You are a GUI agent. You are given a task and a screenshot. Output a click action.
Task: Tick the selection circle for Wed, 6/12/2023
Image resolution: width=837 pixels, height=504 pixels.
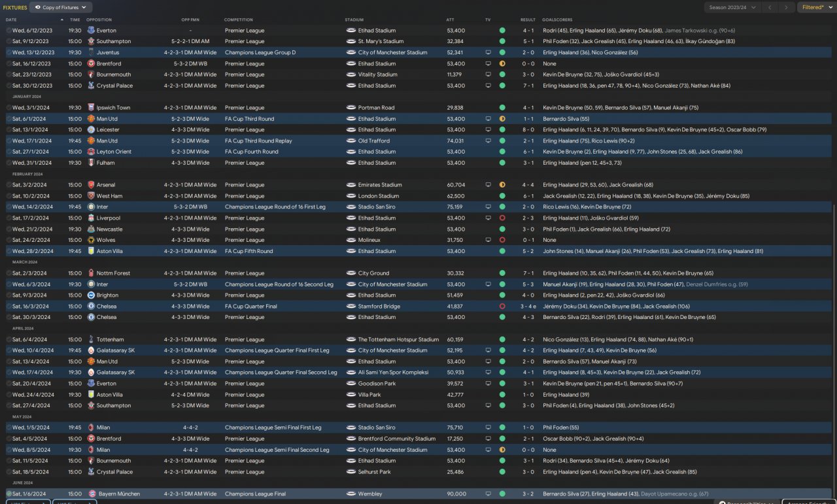9,30
